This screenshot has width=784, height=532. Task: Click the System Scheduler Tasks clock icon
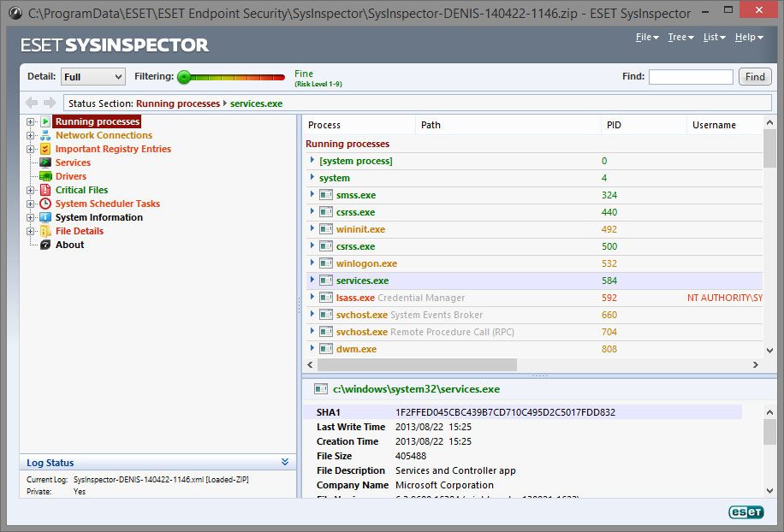pyautogui.click(x=45, y=204)
